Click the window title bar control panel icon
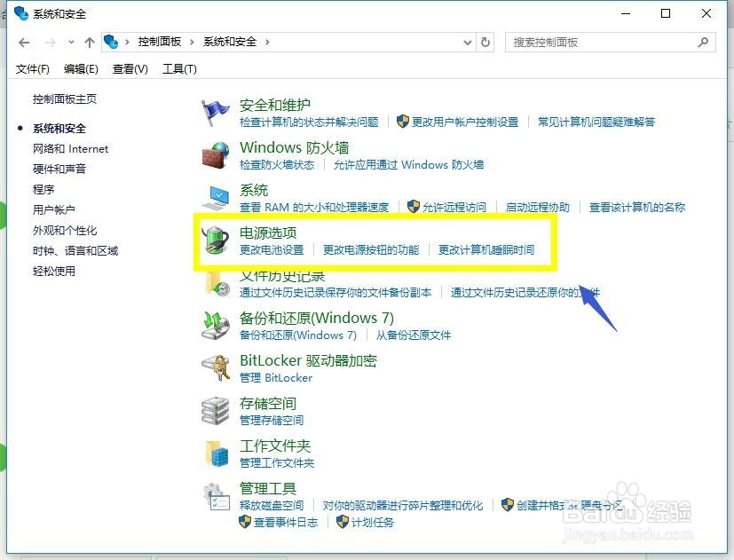The height and width of the screenshot is (560, 734). pos(21,13)
